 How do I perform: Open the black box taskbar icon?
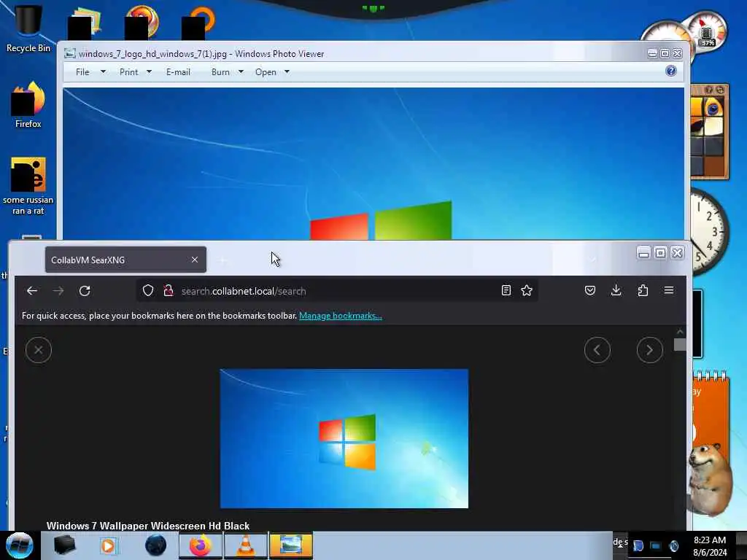(64, 545)
